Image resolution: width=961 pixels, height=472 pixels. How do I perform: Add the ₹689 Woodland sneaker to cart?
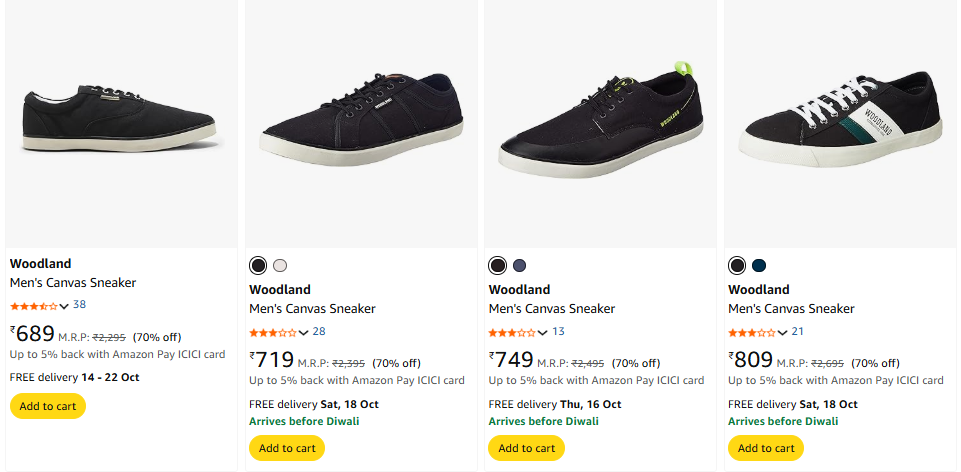47,406
